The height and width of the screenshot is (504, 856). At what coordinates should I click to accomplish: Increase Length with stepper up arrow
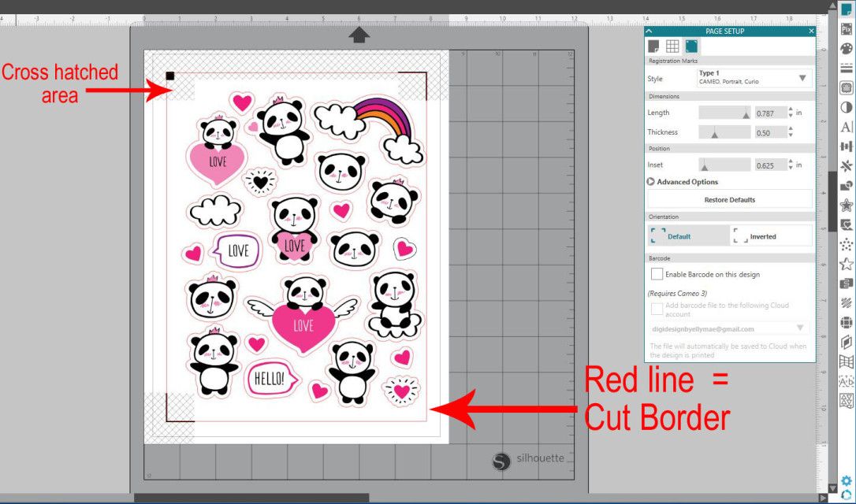(791, 109)
